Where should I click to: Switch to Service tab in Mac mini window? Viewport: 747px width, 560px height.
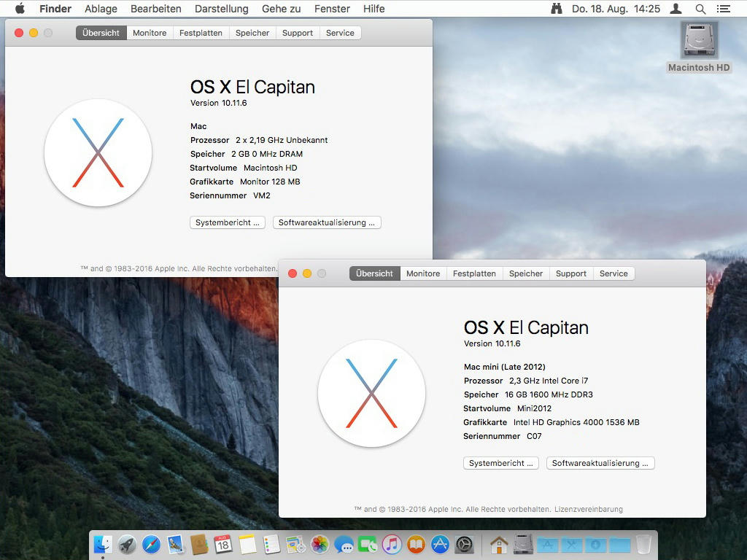point(614,273)
